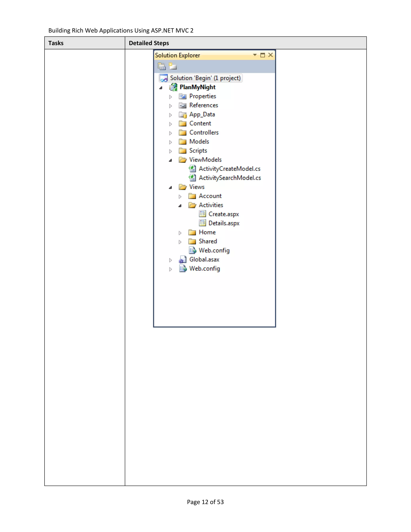Click the Properties toolbar icon in Solution Explorer

161,66
